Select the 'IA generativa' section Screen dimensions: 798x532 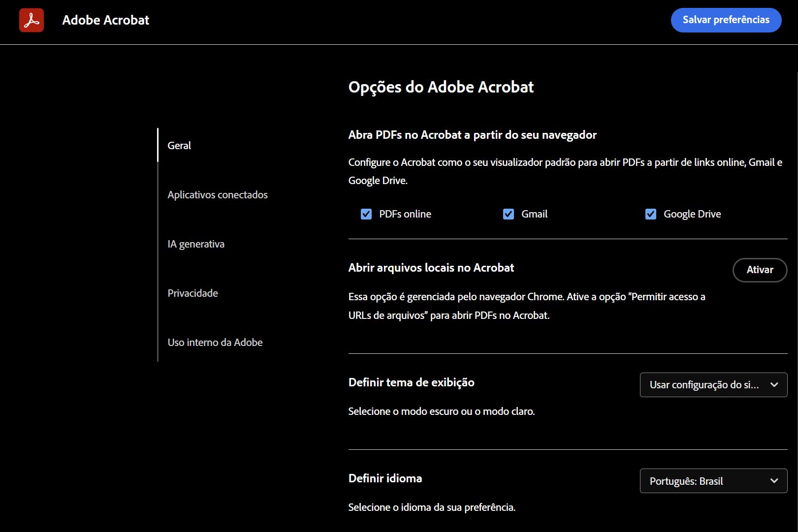[195, 244]
